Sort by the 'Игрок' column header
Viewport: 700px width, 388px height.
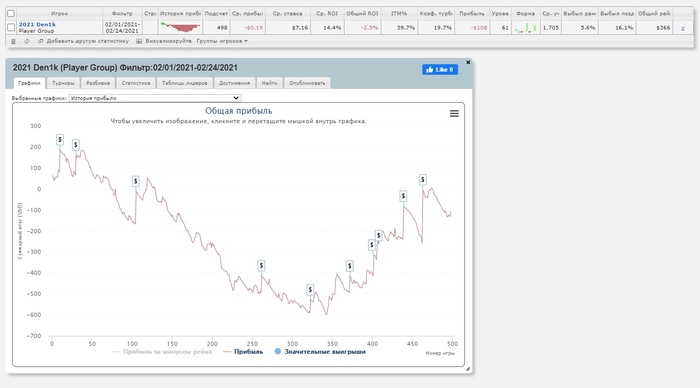click(59, 13)
